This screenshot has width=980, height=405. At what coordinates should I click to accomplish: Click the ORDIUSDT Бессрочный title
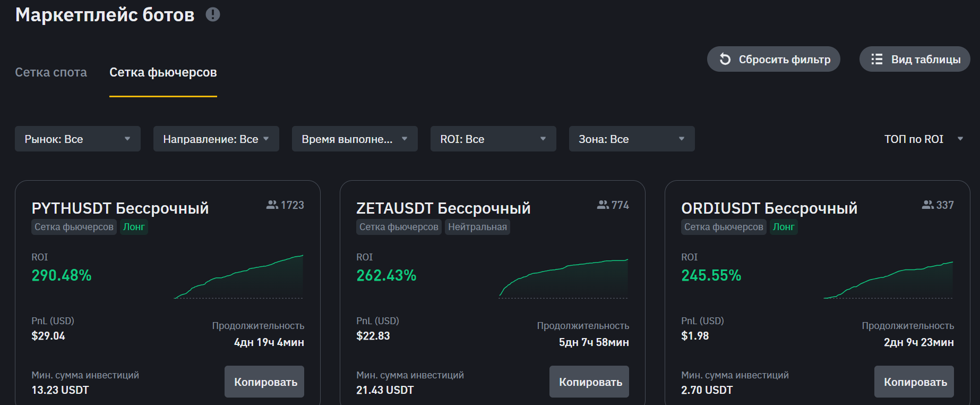(x=769, y=208)
